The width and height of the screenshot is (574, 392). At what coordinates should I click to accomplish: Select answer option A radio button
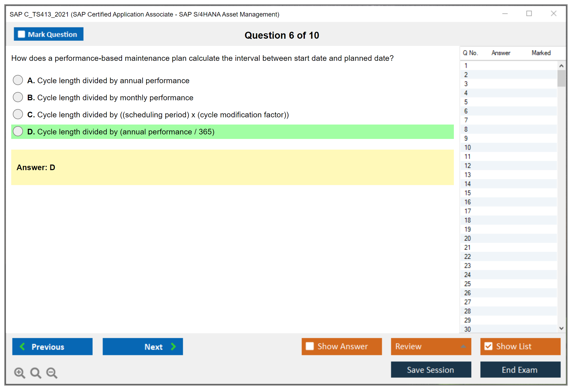pyautogui.click(x=18, y=80)
